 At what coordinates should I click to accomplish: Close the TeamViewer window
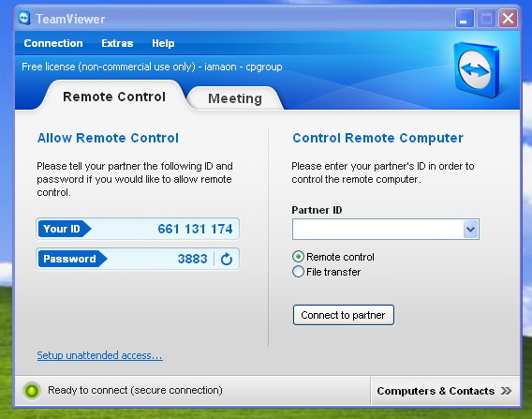click(x=508, y=19)
